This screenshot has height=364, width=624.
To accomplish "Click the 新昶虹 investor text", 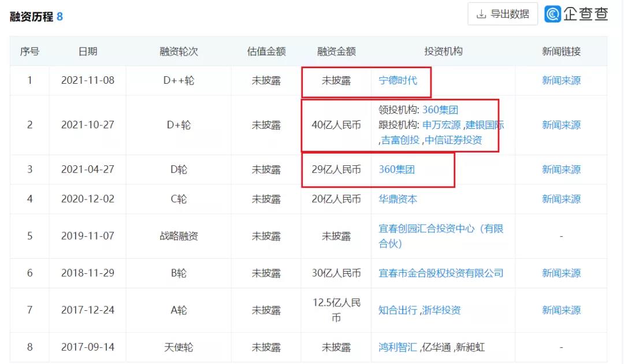I will tap(470, 347).
